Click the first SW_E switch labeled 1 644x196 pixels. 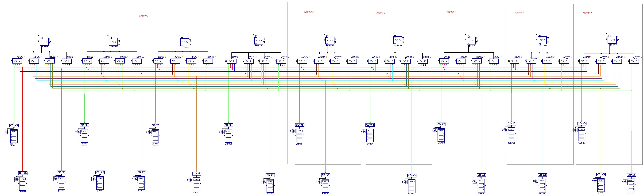(x=17, y=61)
